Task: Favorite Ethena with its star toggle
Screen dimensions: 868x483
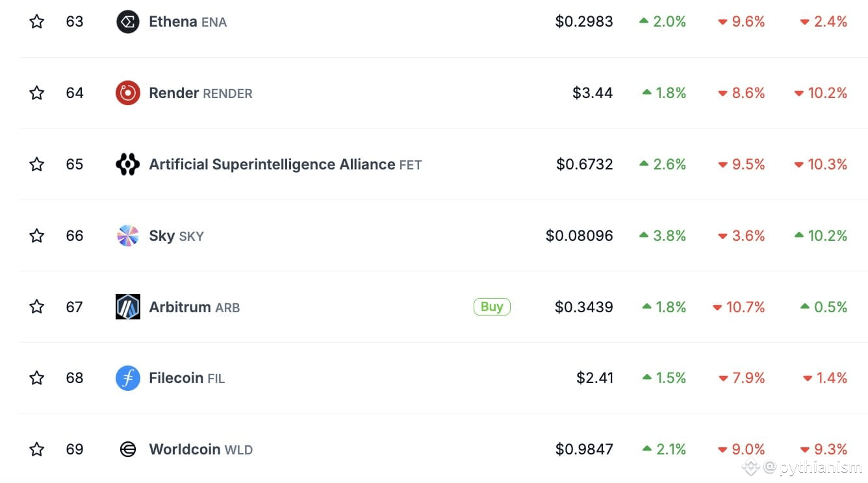Action: pyautogui.click(x=37, y=21)
